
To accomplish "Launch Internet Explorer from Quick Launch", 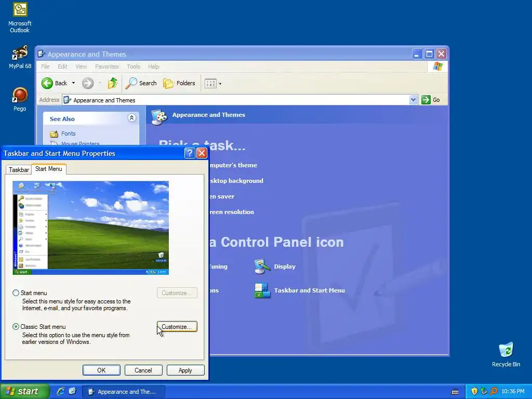I will 60,391.
